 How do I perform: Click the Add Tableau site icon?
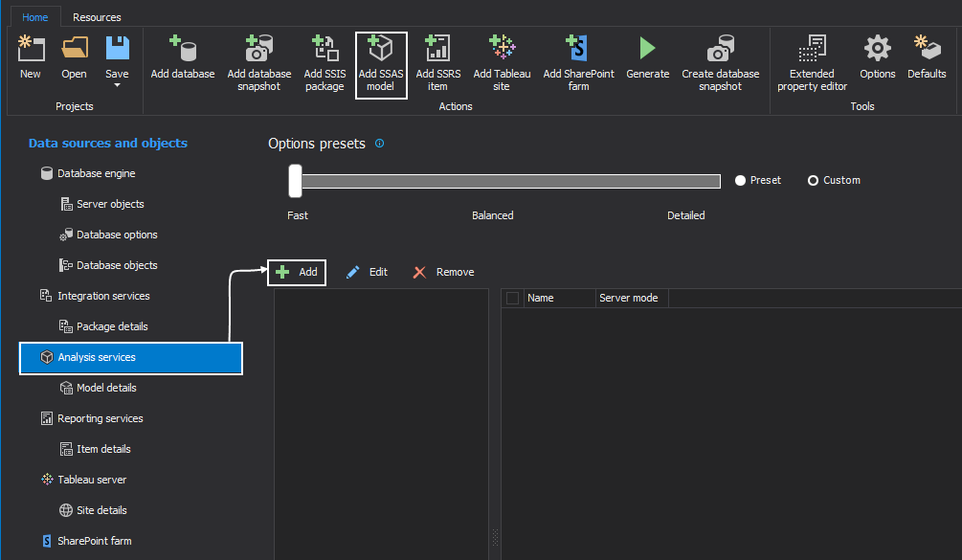click(x=502, y=50)
